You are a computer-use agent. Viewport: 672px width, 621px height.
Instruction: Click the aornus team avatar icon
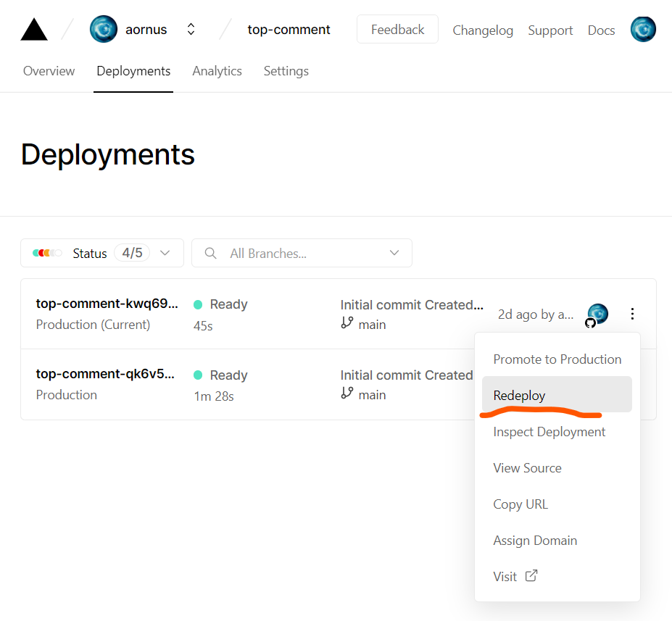pos(104,30)
